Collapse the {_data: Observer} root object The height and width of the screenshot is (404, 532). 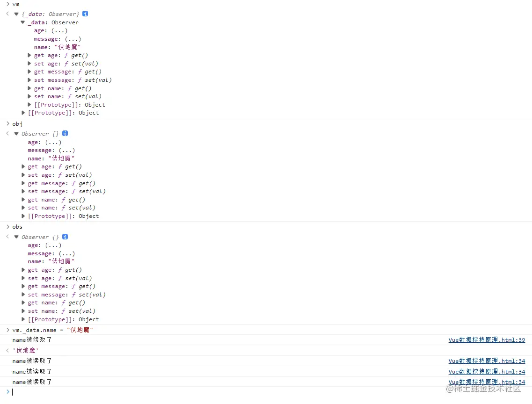point(16,14)
